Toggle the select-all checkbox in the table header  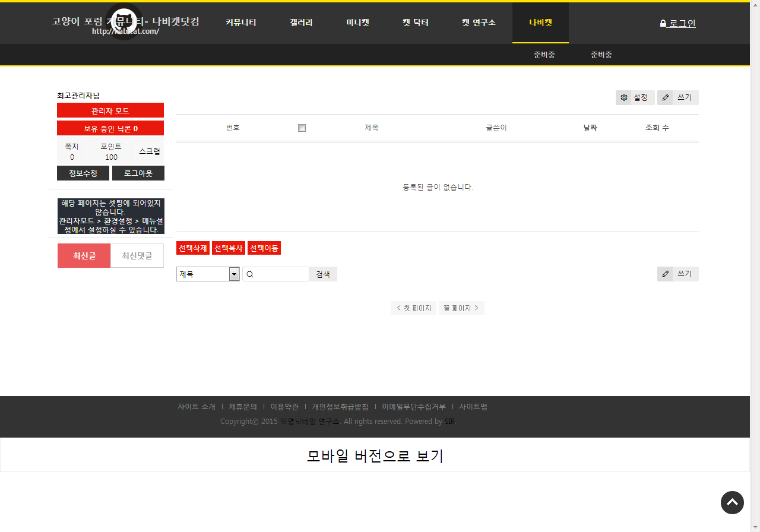pos(302,128)
